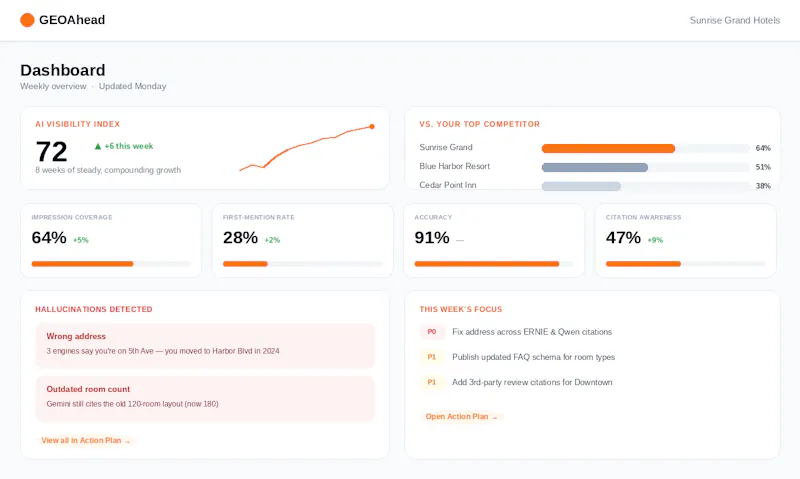Click the Accuracy progress bar

tap(494, 264)
